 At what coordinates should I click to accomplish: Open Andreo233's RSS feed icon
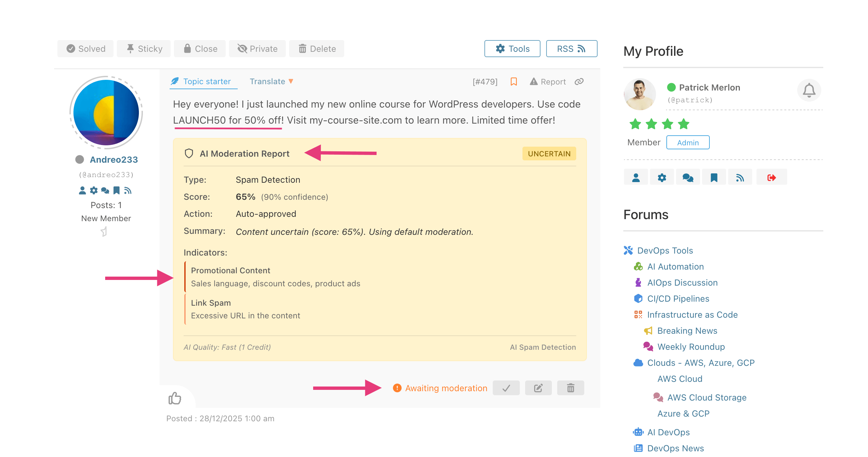(x=129, y=190)
